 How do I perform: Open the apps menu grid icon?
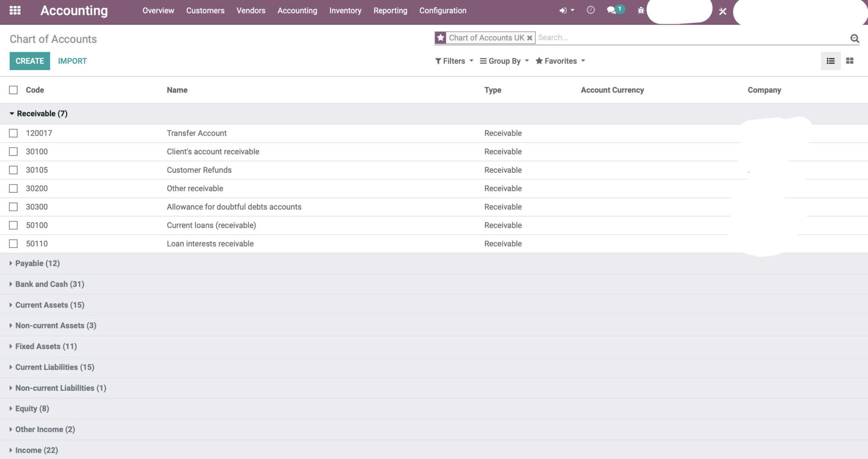coord(15,10)
